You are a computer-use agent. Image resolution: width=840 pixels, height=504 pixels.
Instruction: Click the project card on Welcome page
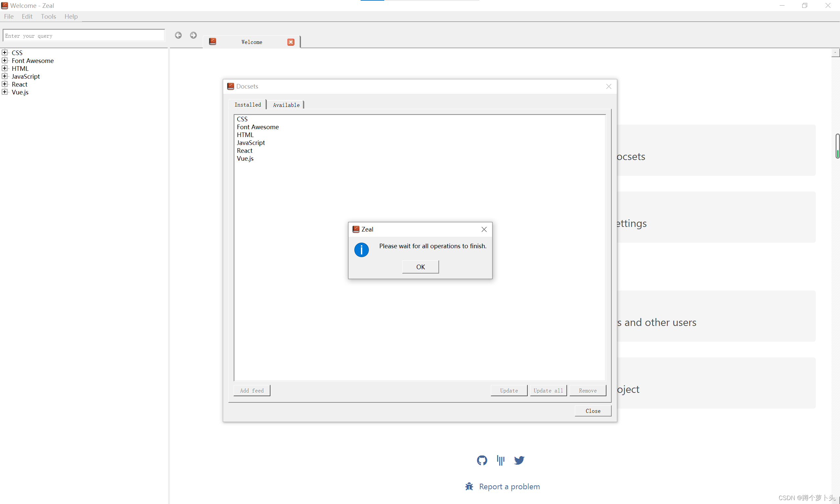[716, 383]
